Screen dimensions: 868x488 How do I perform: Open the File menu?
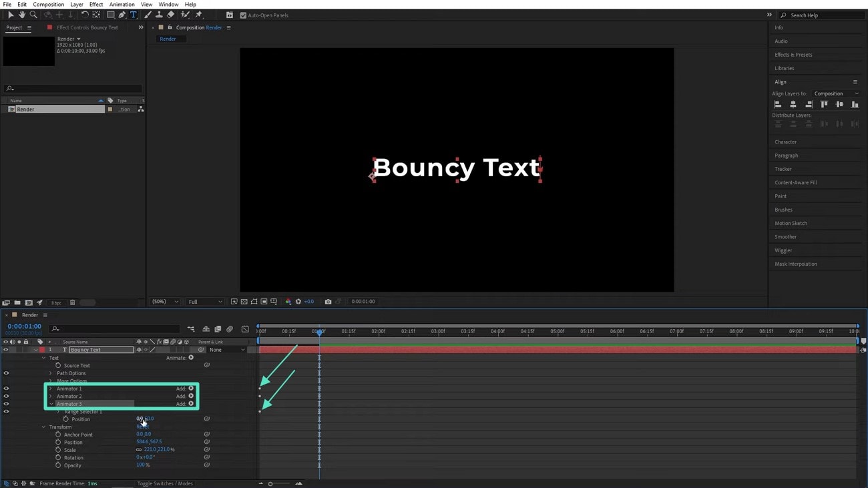click(x=7, y=5)
